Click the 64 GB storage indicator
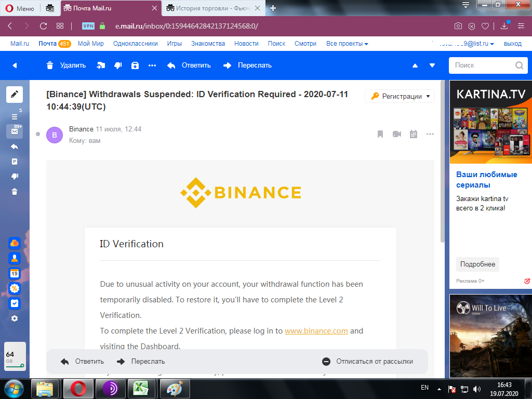 [x=15, y=356]
